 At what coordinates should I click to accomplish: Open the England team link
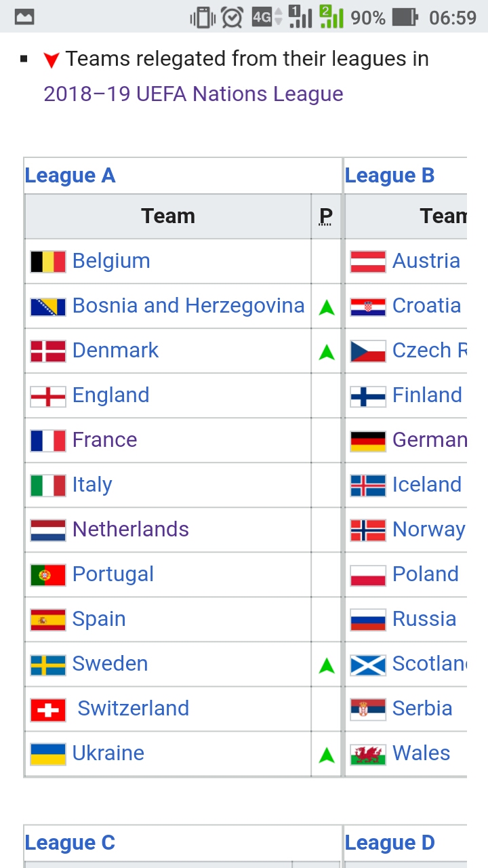[x=111, y=395]
